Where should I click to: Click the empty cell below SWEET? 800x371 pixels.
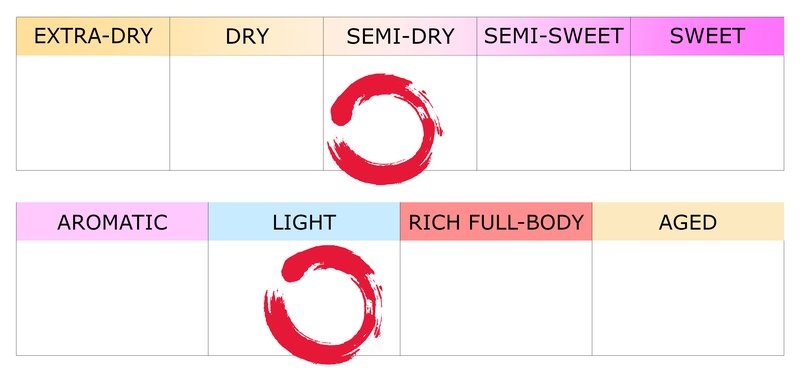(x=707, y=113)
